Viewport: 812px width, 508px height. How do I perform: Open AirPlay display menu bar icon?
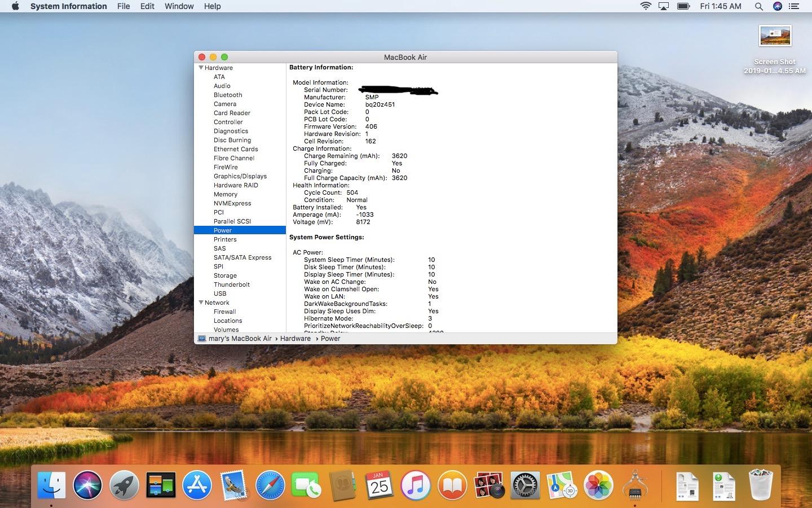pos(664,6)
